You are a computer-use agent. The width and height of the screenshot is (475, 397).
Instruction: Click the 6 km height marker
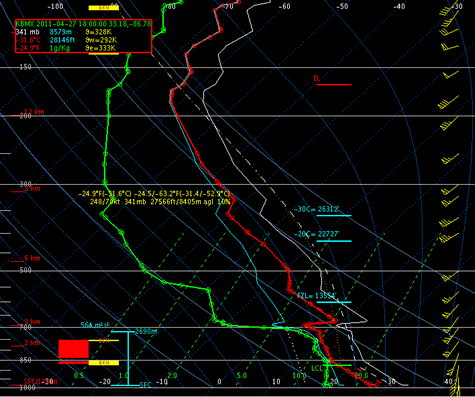(x=32, y=258)
